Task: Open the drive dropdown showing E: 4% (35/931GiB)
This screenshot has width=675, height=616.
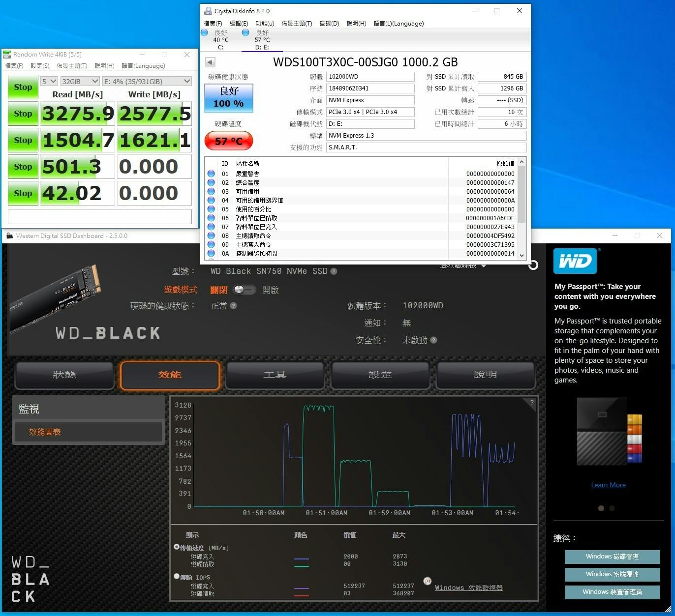Action: pos(147,81)
